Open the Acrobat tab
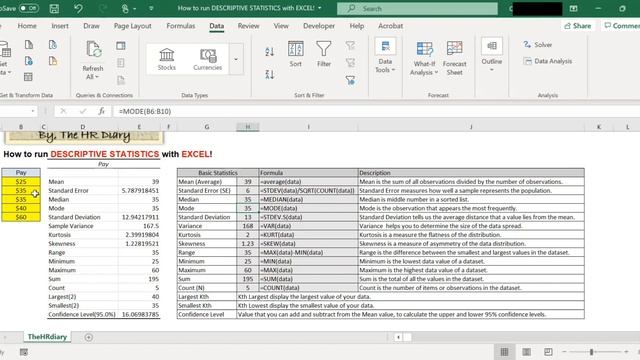 coord(391,26)
